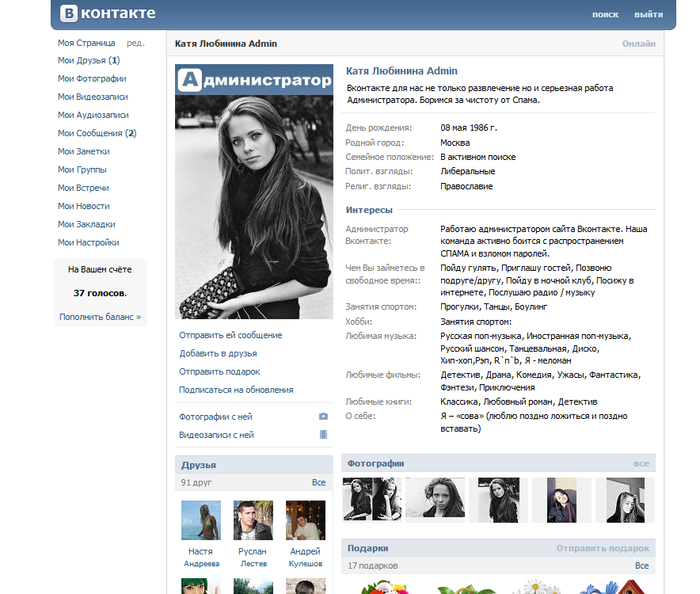Go to Мои Фотографии
The image size is (700, 594).
click(92, 78)
